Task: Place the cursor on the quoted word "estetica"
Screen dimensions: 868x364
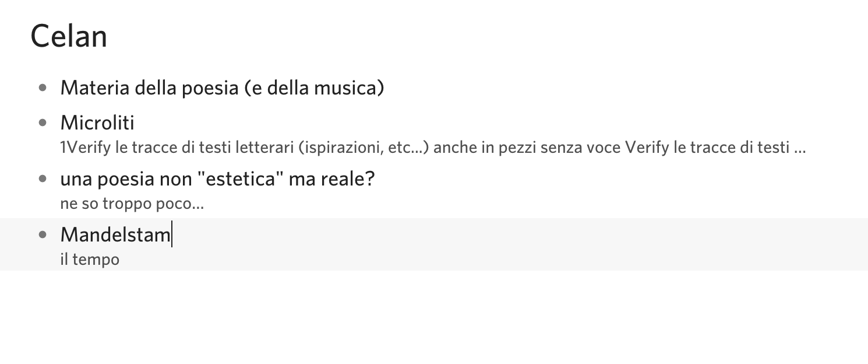Action: tap(241, 179)
